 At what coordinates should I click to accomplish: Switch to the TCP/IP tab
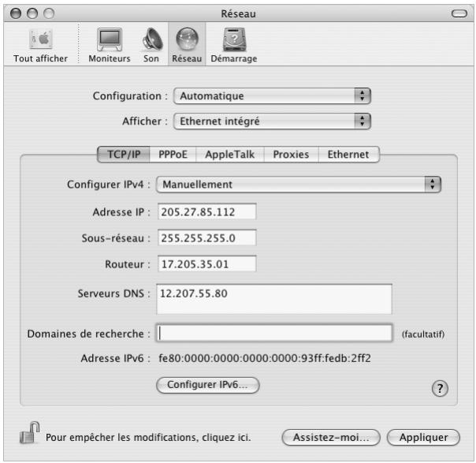point(124,155)
